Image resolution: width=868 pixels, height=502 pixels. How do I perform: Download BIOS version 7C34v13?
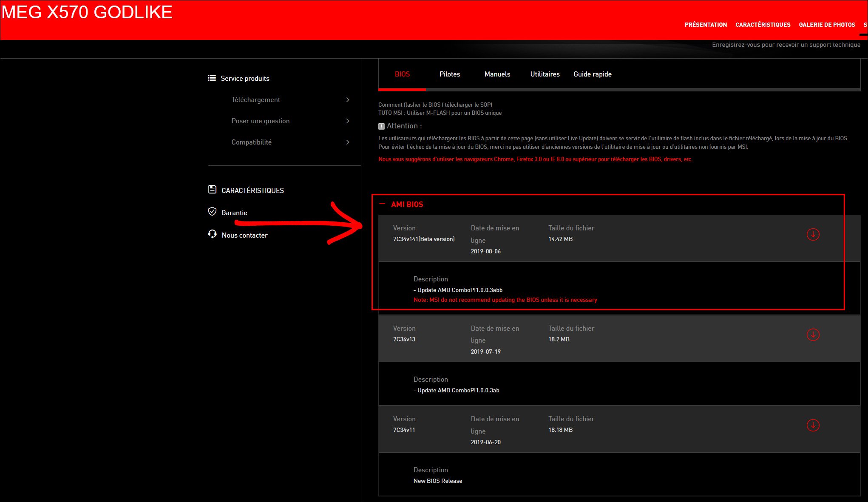(x=813, y=335)
